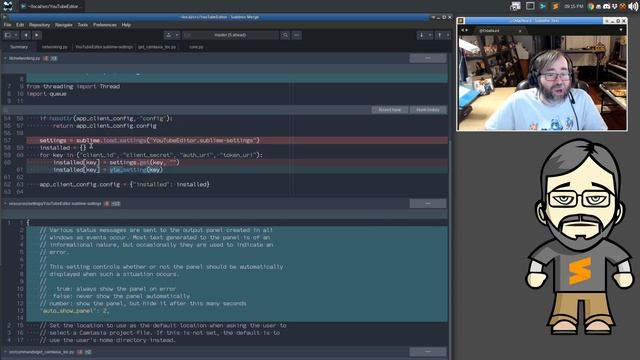Image resolution: width=640 pixels, height=360 pixels.
Task: Click the Discord tray icon
Action: click(x=607, y=6)
